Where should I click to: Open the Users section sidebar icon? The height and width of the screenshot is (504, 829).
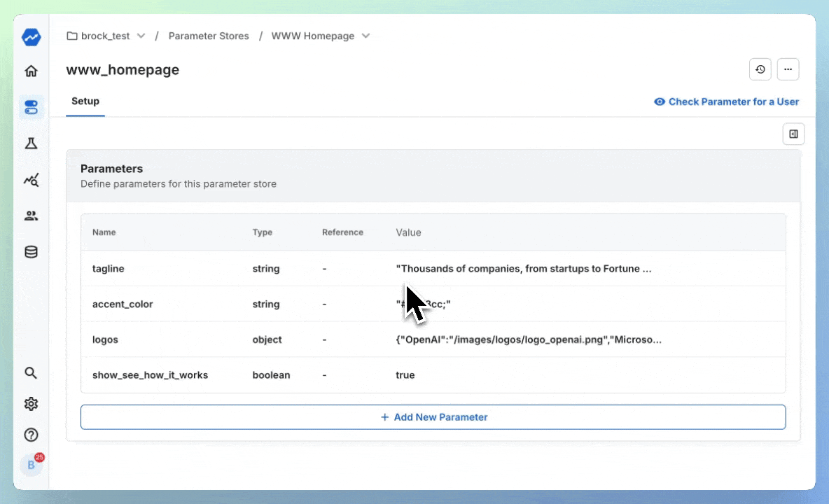(x=31, y=216)
